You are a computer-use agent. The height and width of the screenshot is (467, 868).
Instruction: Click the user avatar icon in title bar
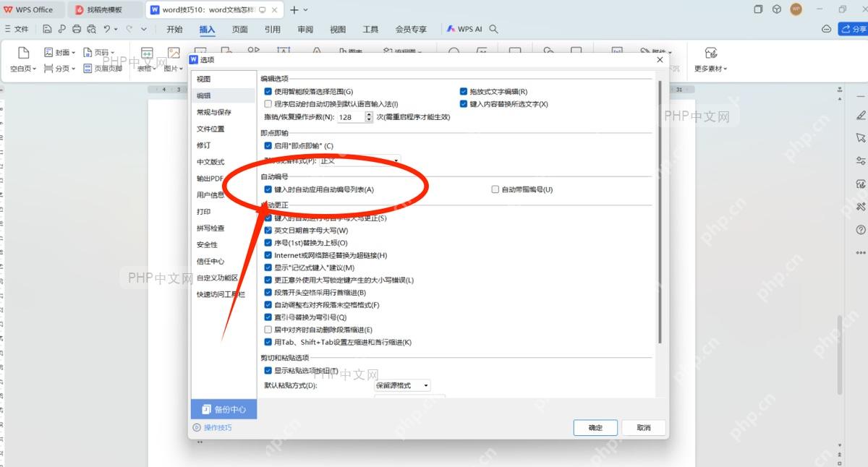[796, 9]
